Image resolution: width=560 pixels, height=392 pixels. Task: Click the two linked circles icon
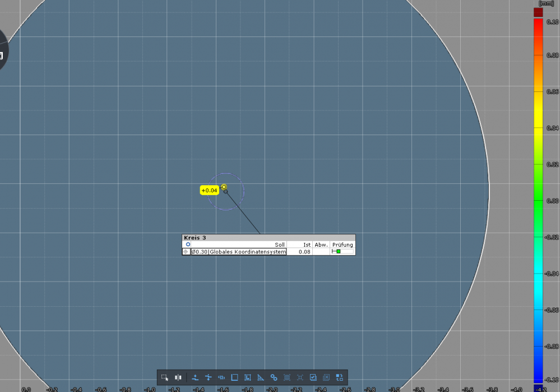click(274, 377)
